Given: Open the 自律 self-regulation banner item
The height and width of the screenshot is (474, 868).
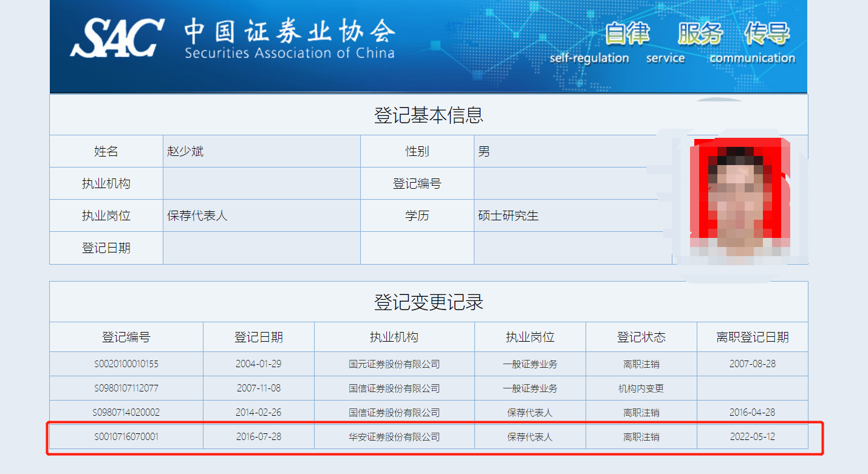Looking at the screenshot, I should 627,34.
